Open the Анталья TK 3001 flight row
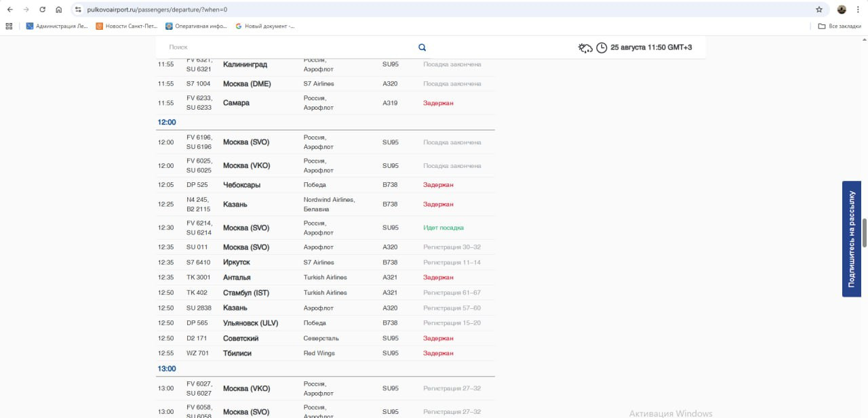 coord(237,277)
